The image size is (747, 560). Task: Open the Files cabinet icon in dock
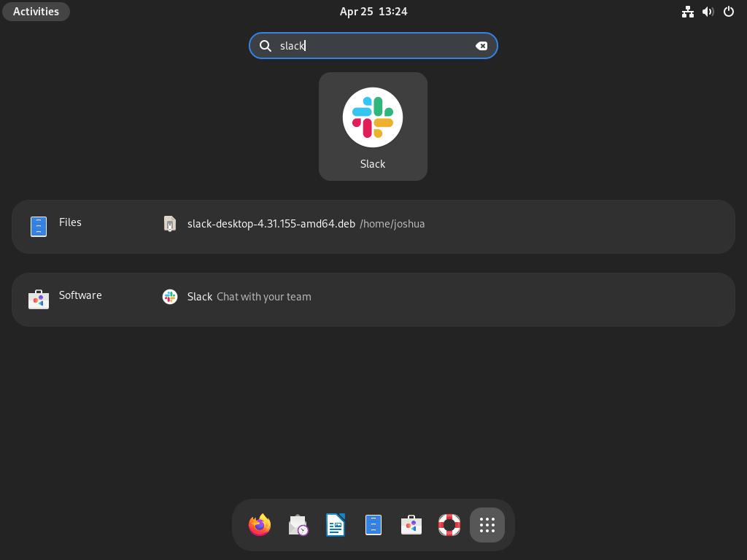pyautogui.click(x=373, y=524)
